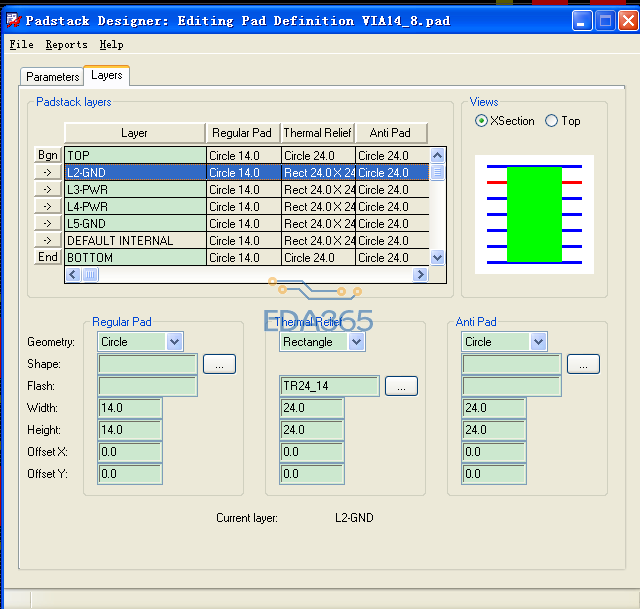Switch to the Parameters tab

(53, 77)
